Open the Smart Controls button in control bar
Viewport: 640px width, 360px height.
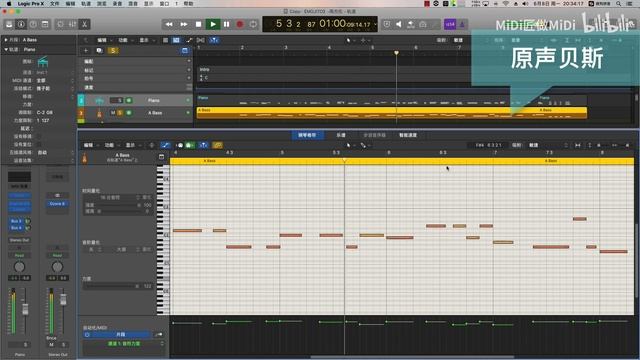click(x=60, y=24)
